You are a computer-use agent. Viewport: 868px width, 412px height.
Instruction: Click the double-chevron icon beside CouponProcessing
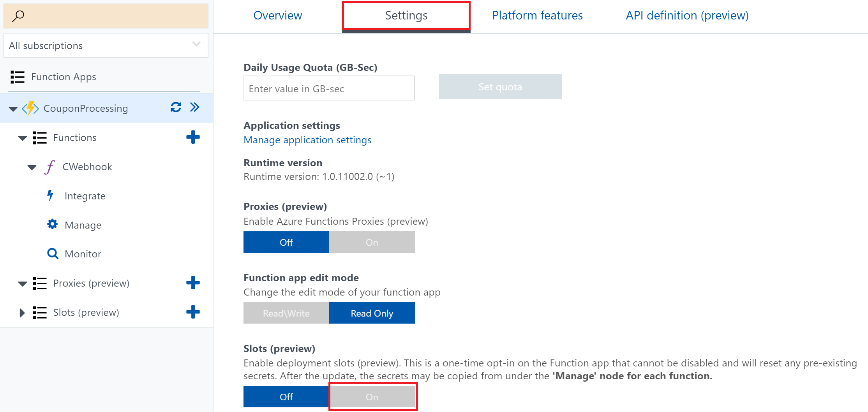coord(195,107)
